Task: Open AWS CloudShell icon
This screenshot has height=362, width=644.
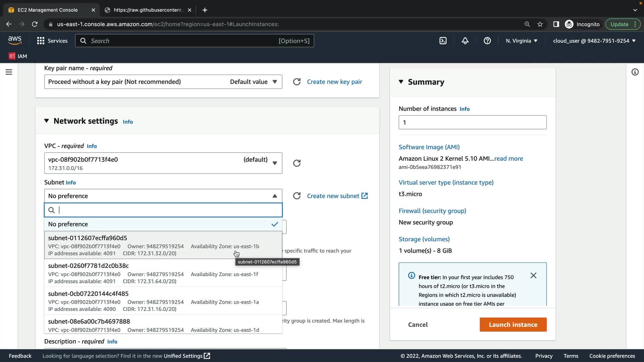Action: click(x=443, y=41)
